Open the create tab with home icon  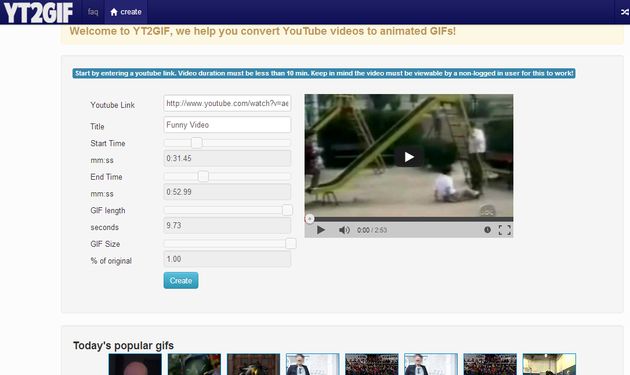pyautogui.click(x=126, y=12)
